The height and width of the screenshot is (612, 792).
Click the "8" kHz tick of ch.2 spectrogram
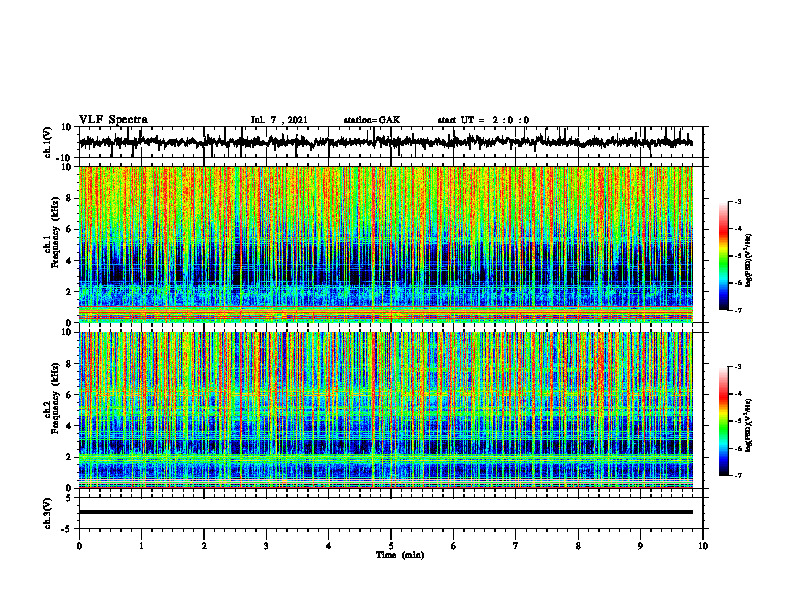(x=69, y=364)
